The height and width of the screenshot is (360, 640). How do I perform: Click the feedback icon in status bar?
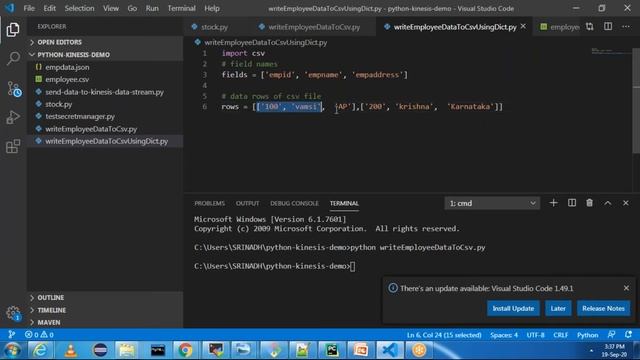coord(611,335)
